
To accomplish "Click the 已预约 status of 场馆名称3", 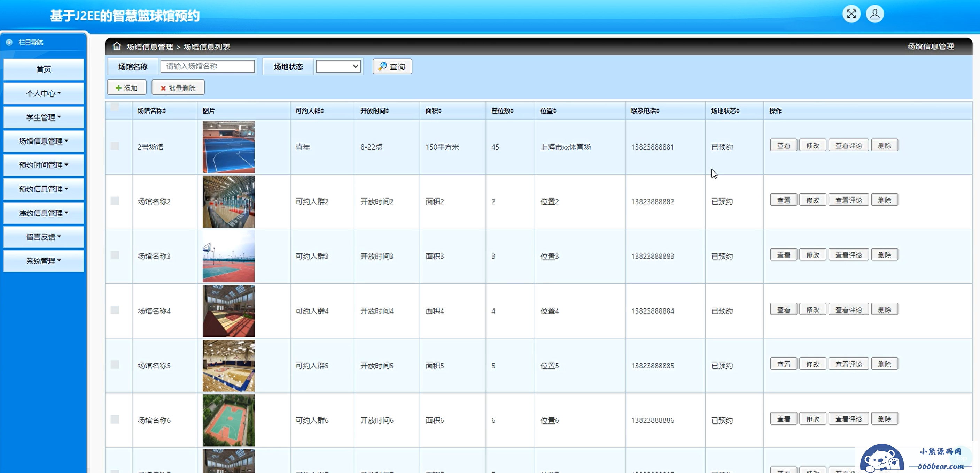I will tap(722, 256).
